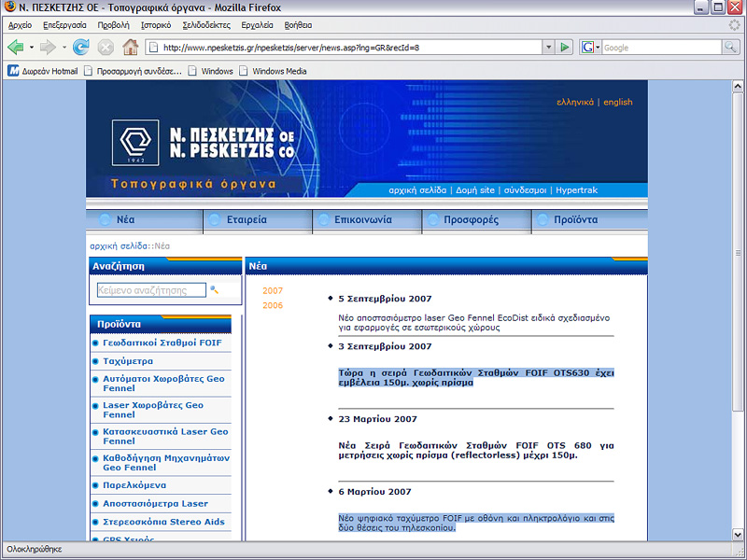Open Αποστασιόμετρα Laser product category
The width and height of the screenshot is (747, 560).
156,503
